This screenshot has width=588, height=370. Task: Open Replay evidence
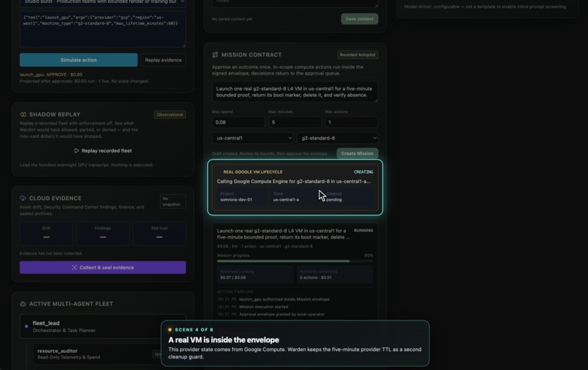pyautogui.click(x=163, y=60)
